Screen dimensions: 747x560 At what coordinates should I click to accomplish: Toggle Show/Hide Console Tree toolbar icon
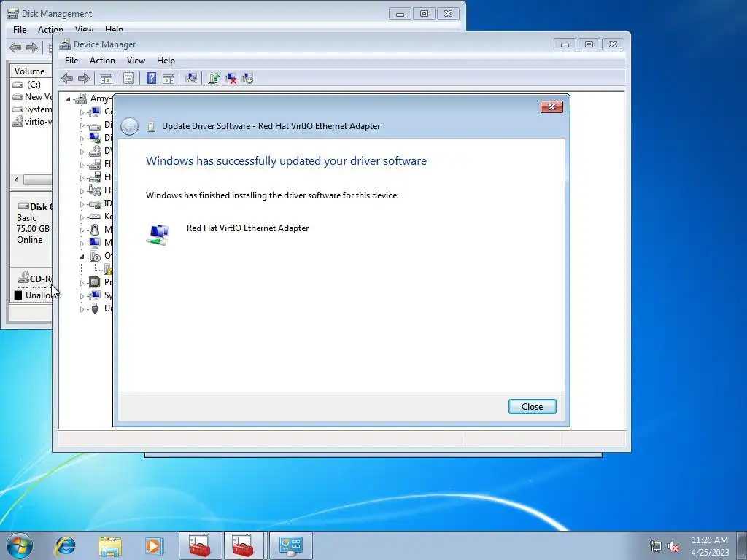click(107, 79)
